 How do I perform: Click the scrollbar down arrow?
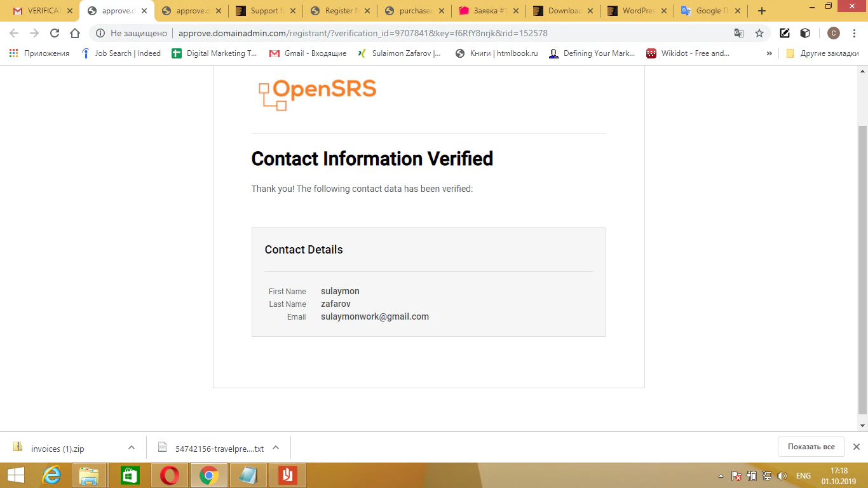point(862,425)
